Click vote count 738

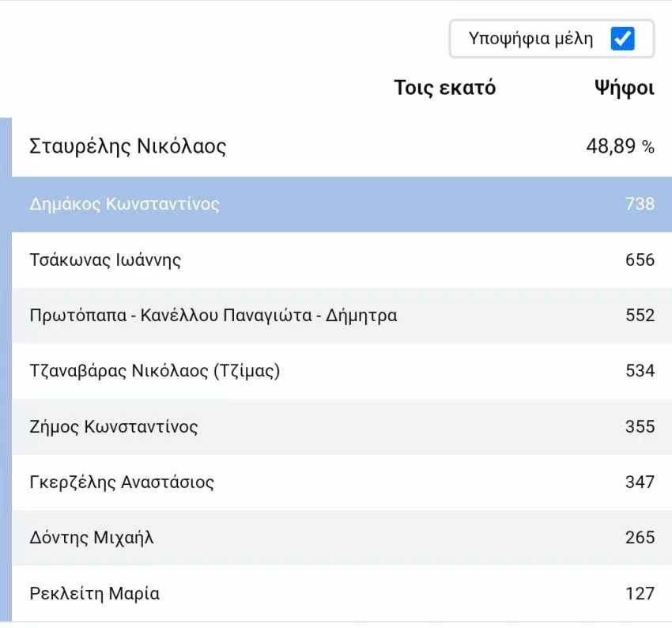click(640, 204)
